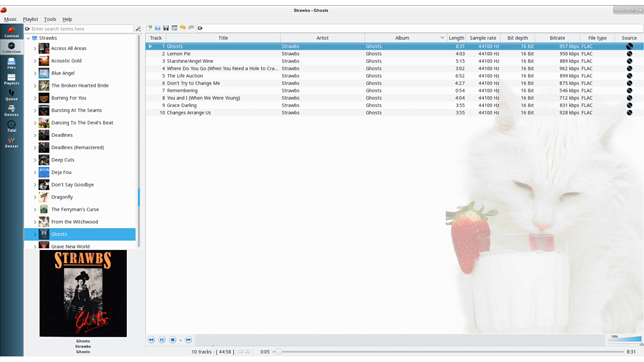Click the new playlist toolbar icon

149,28
